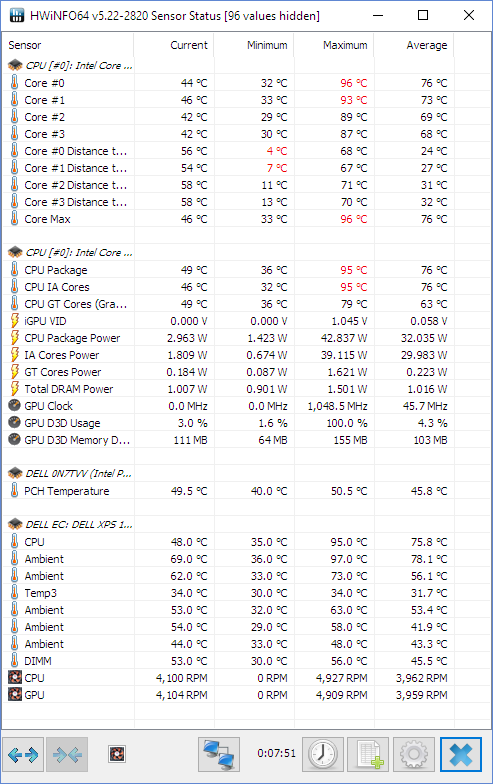The height and width of the screenshot is (784, 493).
Task: Start logging with the sheet plus icon
Action: pyautogui.click(x=368, y=754)
